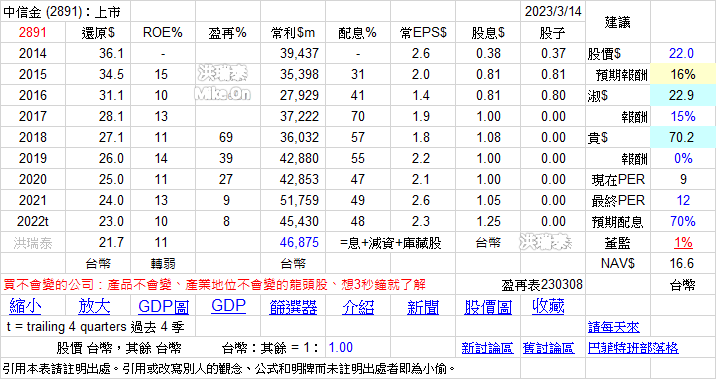The height and width of the screenshot is (379, 716).
Task: Select the 還原 value 36.1
Action: pyautogui.click(x=111, y=53)
